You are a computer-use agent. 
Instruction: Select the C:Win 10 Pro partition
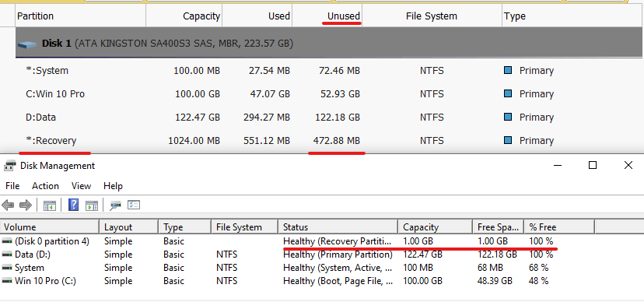[330, 94]
